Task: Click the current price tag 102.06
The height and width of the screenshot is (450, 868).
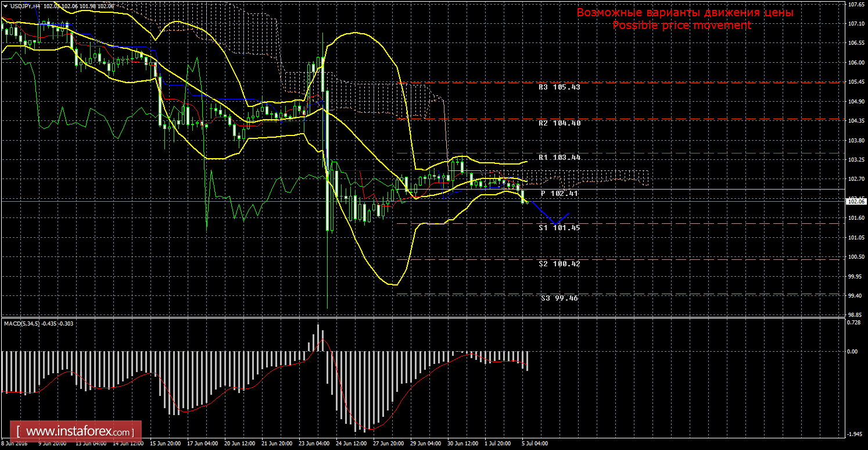Action: [x=856, y=201]
